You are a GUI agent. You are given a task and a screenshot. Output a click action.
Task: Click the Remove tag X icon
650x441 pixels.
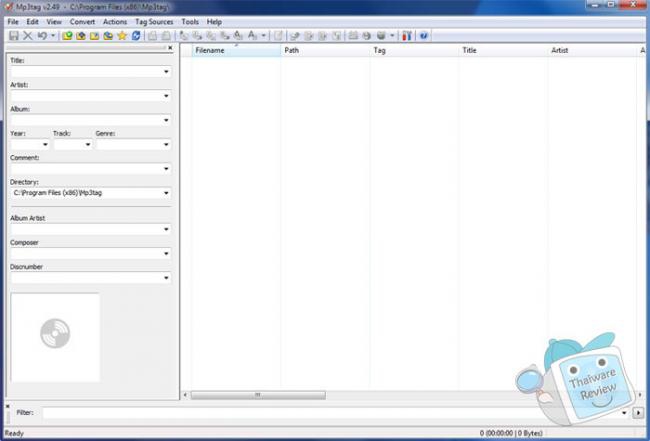point(28,36)
